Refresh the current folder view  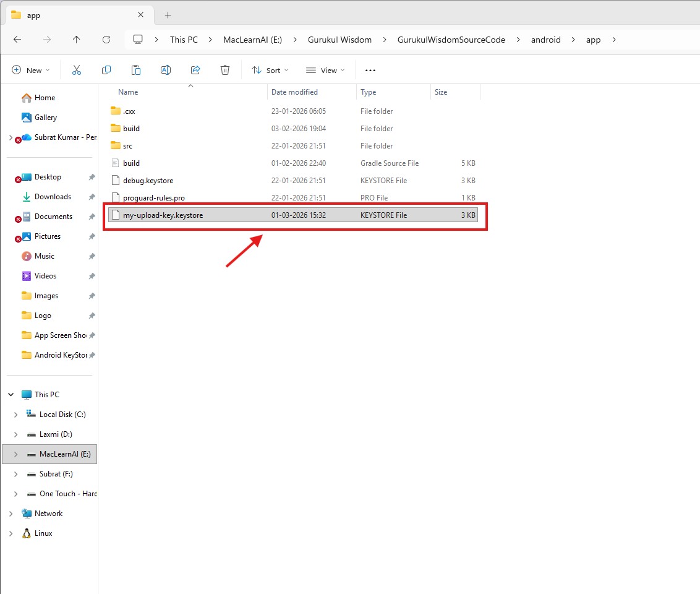[x=106, y=40]
